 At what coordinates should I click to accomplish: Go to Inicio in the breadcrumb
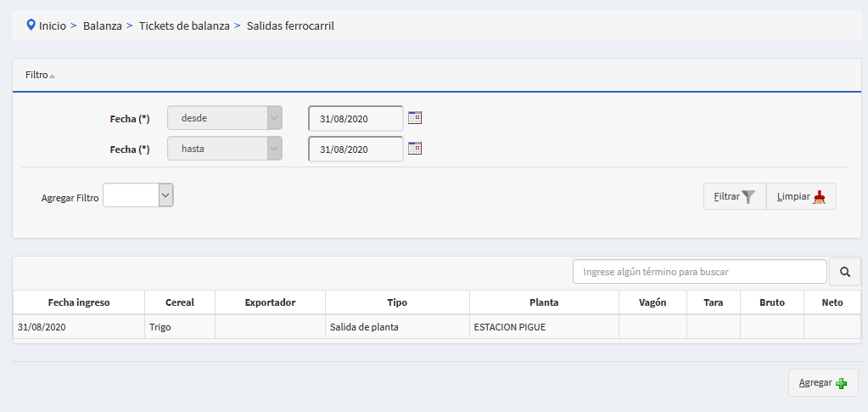(52, 26)
